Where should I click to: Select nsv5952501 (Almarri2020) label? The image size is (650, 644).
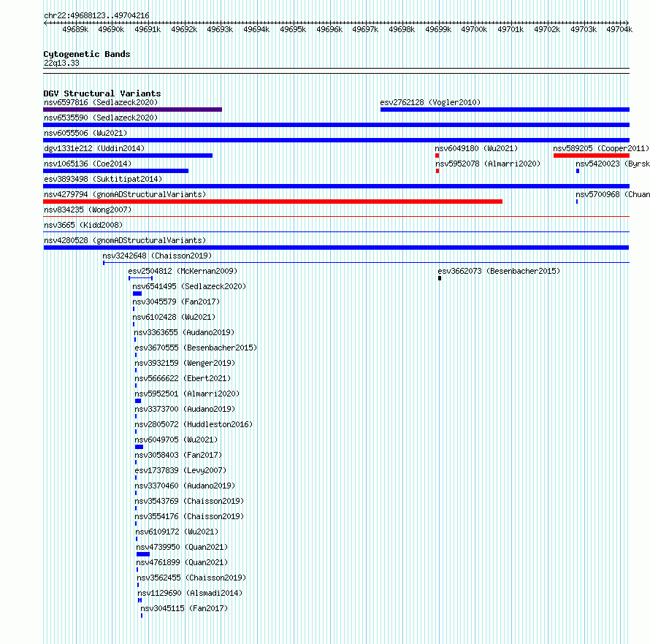point(188,394)
